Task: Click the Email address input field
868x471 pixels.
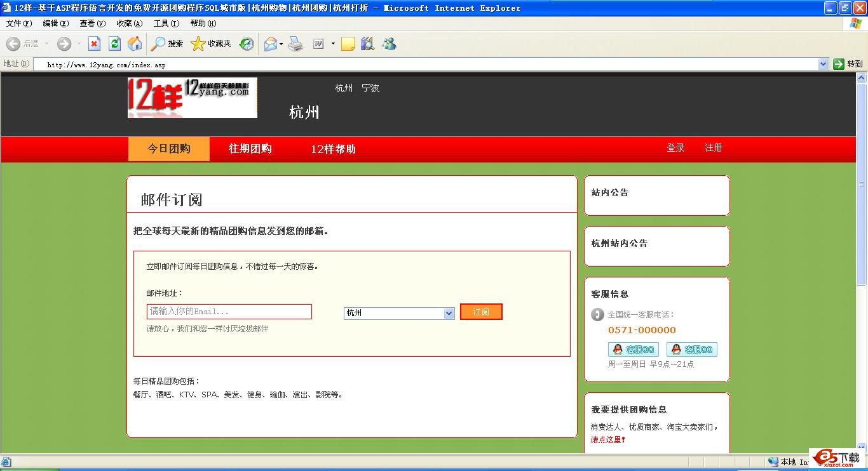Action: (229, 312)
